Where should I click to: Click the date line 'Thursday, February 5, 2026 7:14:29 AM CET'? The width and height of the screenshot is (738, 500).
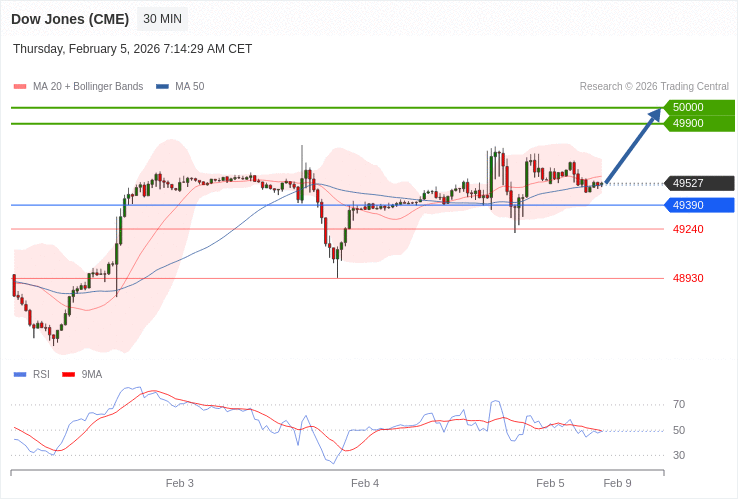(133, 49)
